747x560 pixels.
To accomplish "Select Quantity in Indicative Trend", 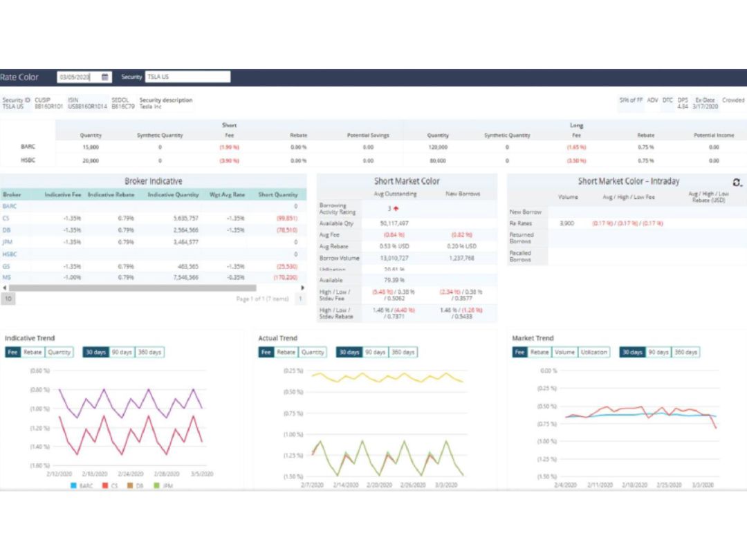I will (x=59, y=353).
